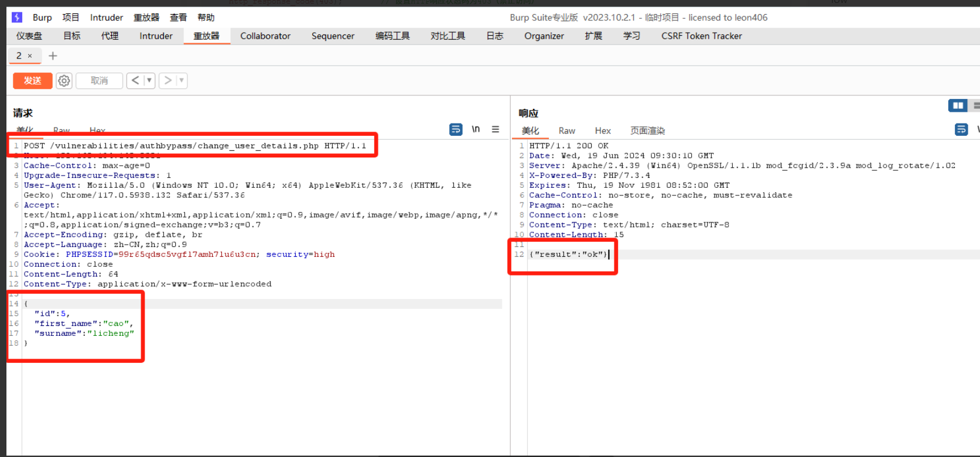Switch to the 仪表盘 tab
This screenshot has width=980, height=457.
pyautogui.click(x=29, y=36)
